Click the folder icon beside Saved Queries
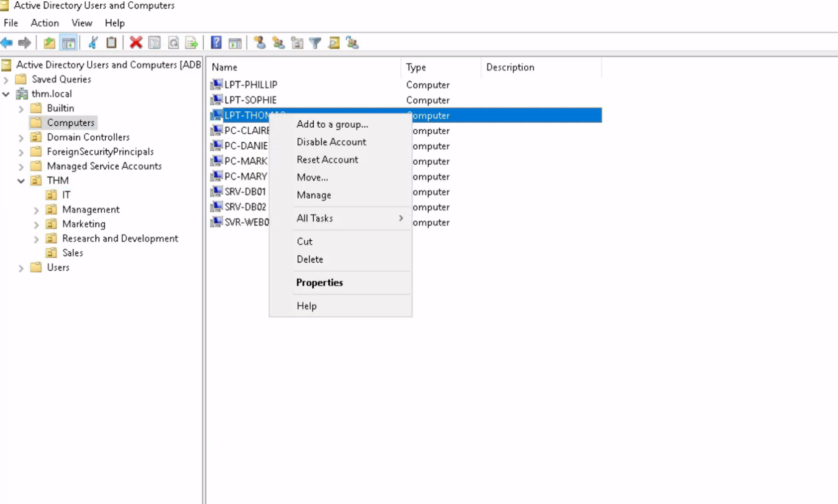 point(22,79)
